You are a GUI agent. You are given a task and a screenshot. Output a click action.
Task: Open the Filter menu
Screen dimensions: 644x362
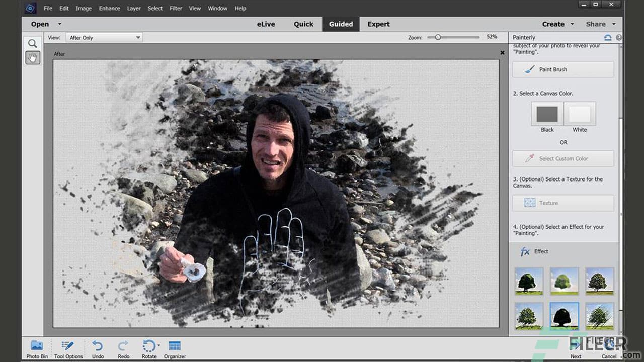point(176,8)
